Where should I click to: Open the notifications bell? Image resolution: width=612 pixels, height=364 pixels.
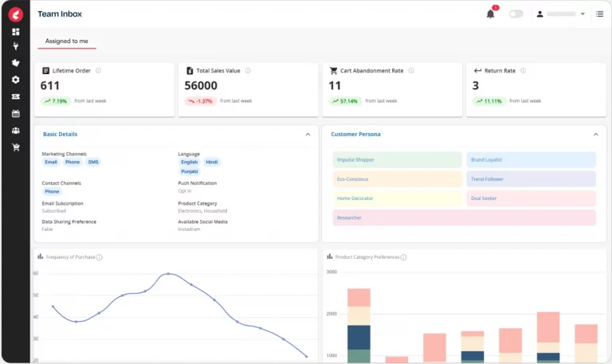coord(491,14)
